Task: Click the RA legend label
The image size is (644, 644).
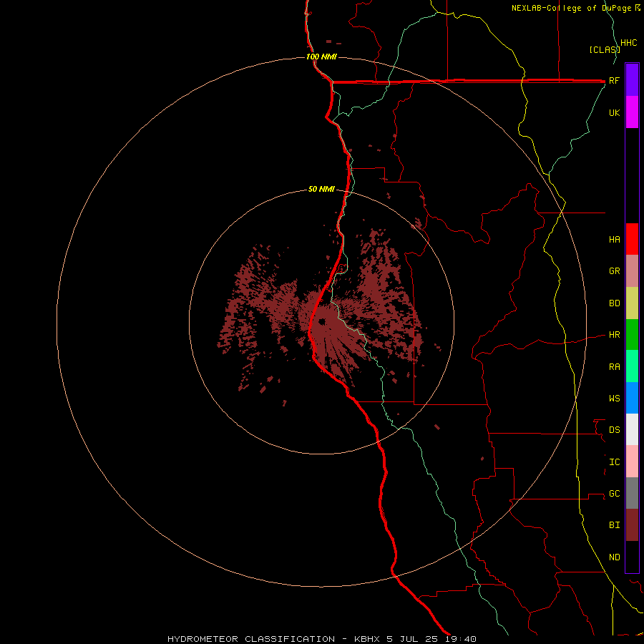Action: pos(614,367)
